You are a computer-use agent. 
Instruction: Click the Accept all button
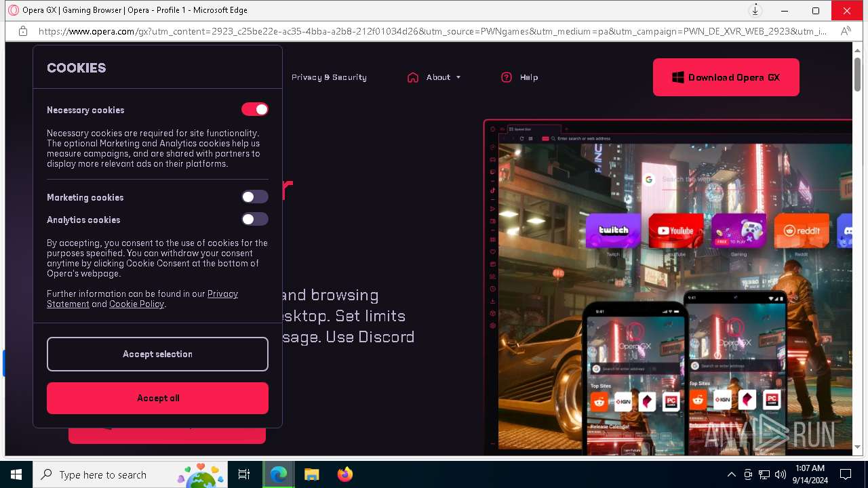pyautogui.click(x=157, y=398)
